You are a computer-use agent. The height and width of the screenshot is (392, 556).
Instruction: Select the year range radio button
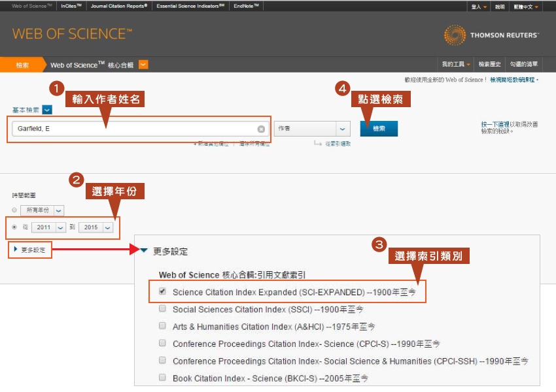pos(14,227)
